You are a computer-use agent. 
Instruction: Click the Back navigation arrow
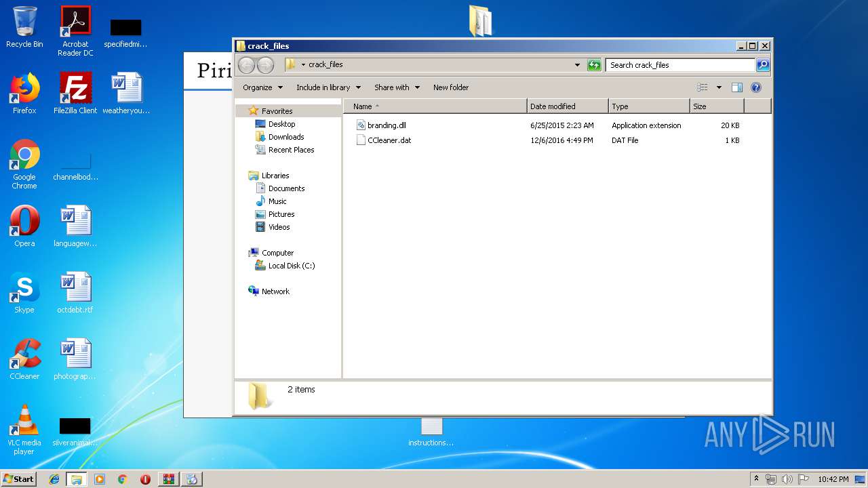(x=246, y=65)
